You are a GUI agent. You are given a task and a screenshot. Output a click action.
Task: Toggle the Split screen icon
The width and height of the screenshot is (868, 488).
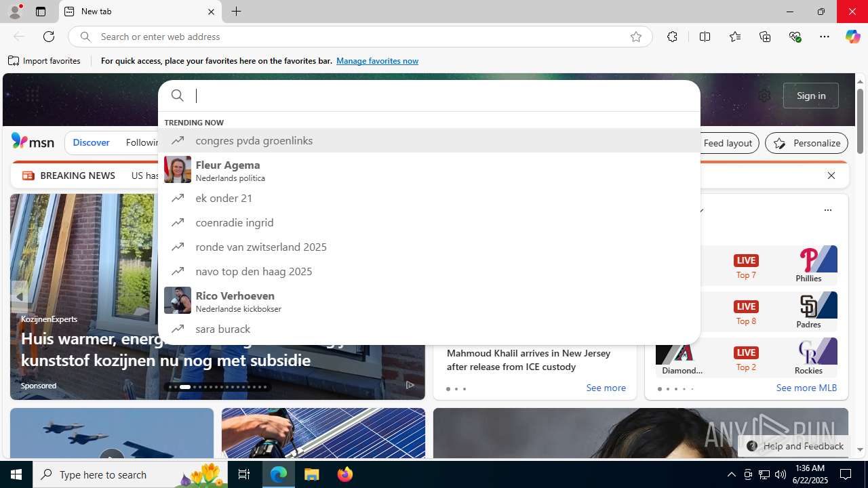click(x=705, y=37)
